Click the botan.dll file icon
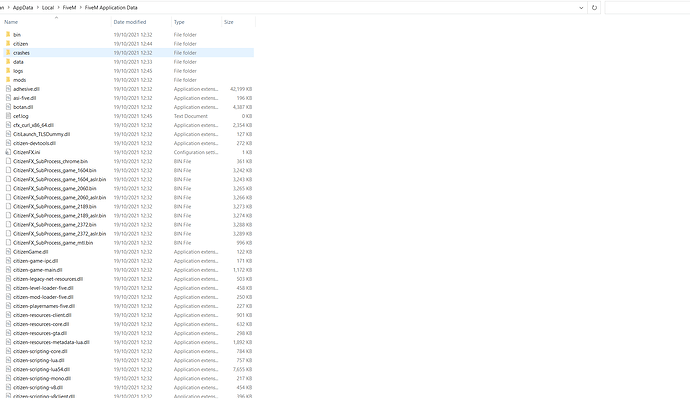 8,107
